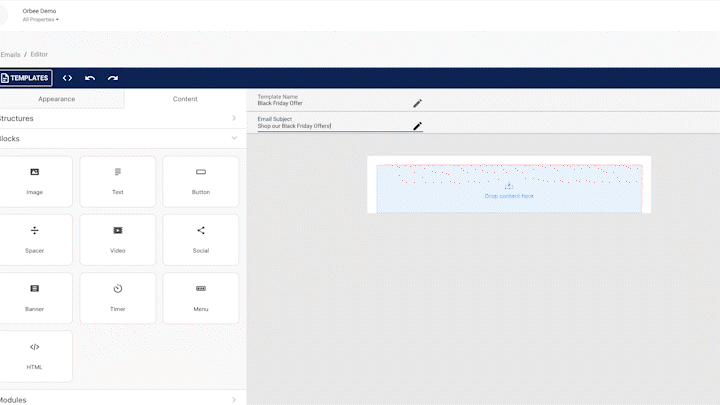The width and height of the screenshot is (720, 405).
Task: Go to Emails breadcrumb link
Action: pos(10,54)
